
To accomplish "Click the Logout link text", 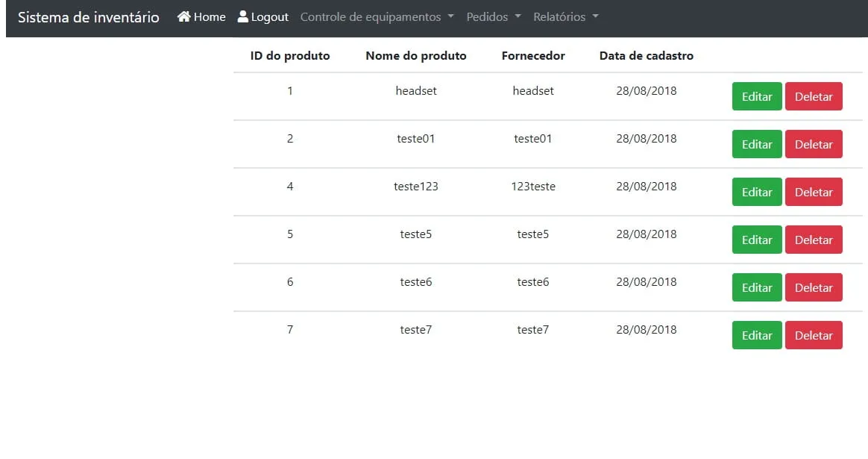I will (270, 16).
